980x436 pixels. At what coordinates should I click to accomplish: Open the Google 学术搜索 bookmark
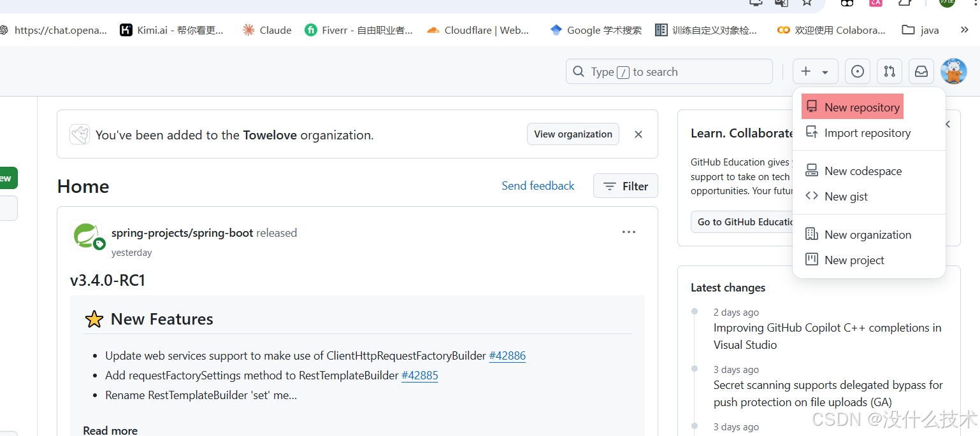(596, 30)
